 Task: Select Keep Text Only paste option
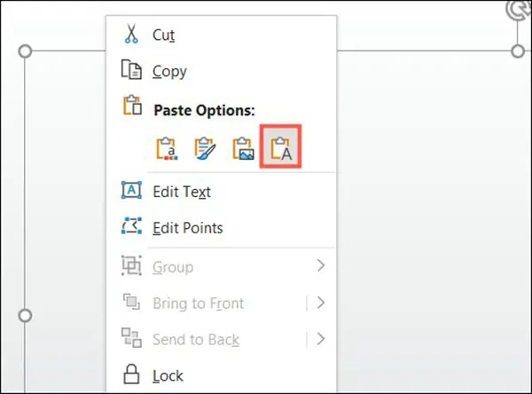pos(280,146)
